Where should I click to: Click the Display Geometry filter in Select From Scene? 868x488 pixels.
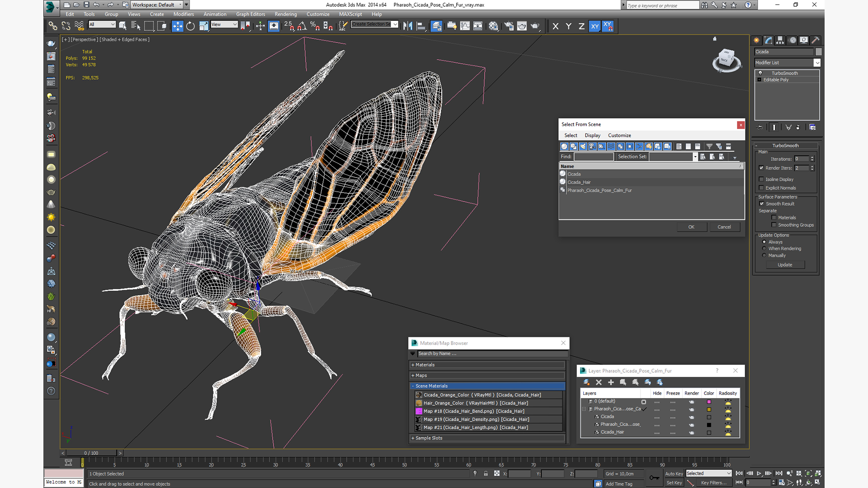[564, 146]
